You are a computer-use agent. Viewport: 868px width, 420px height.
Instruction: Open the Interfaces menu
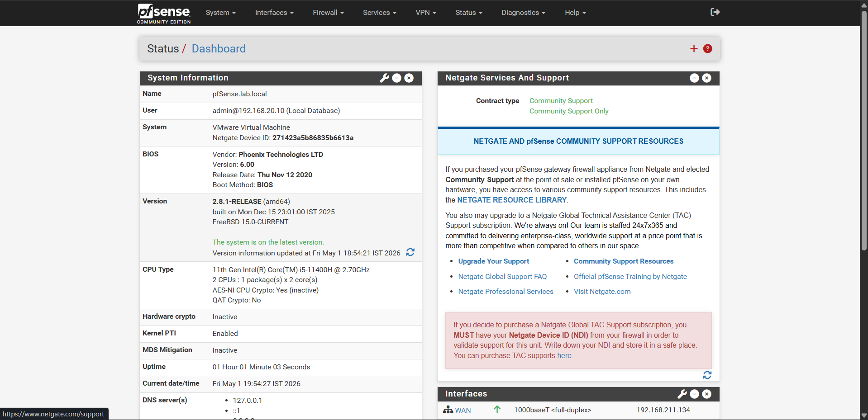274,13
